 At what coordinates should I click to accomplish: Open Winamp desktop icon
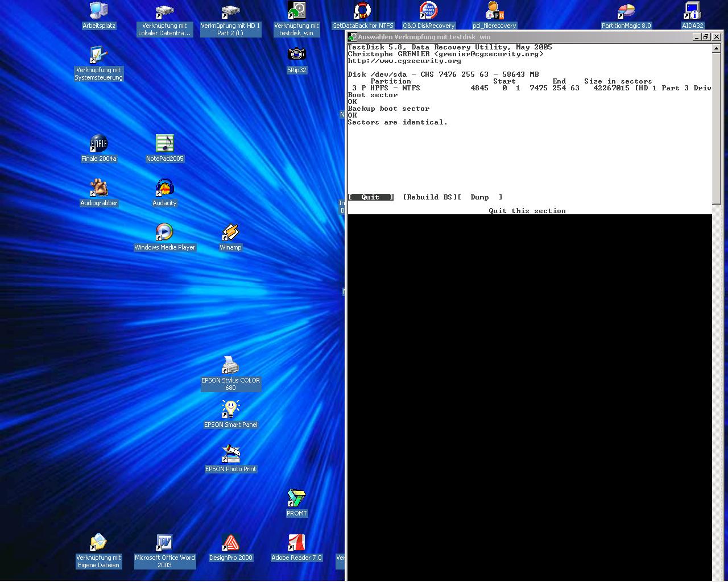[230, 237]
